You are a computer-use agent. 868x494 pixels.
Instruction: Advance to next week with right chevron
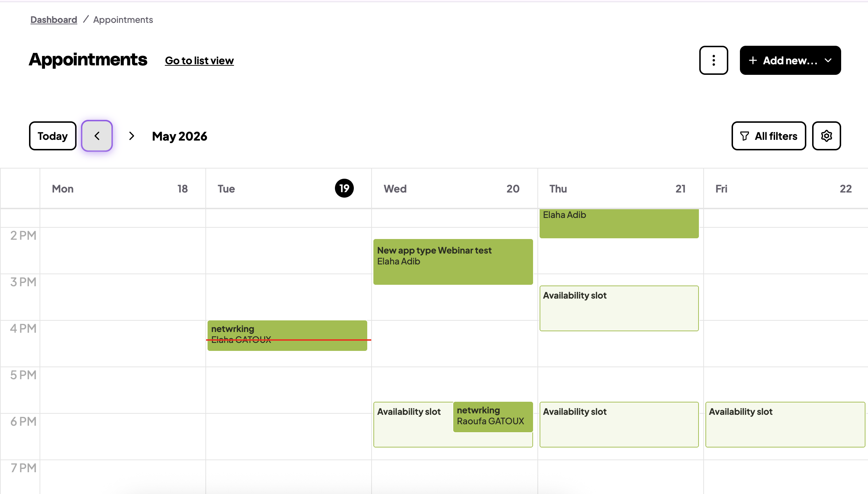pos(132,136)
